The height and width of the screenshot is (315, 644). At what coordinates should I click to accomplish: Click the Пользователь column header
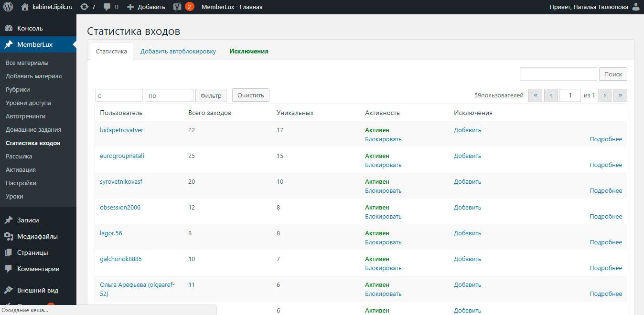[x=121, y=113]
